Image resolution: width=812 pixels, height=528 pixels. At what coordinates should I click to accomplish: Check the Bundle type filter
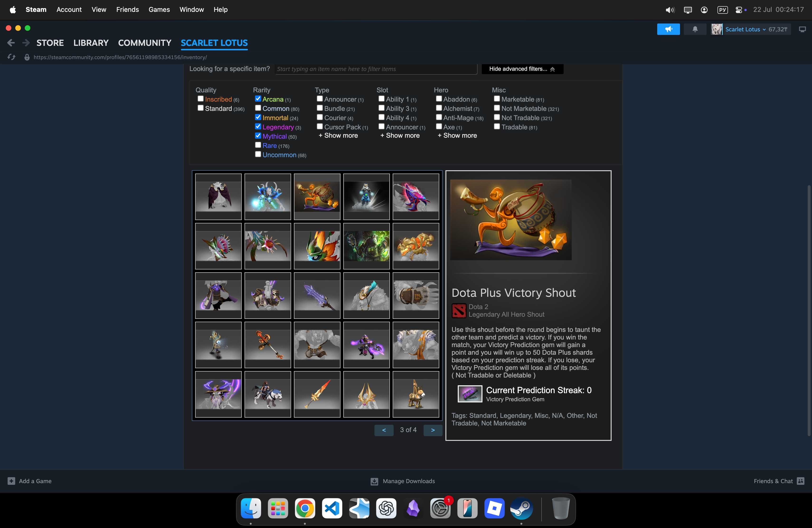coord(320,108)
